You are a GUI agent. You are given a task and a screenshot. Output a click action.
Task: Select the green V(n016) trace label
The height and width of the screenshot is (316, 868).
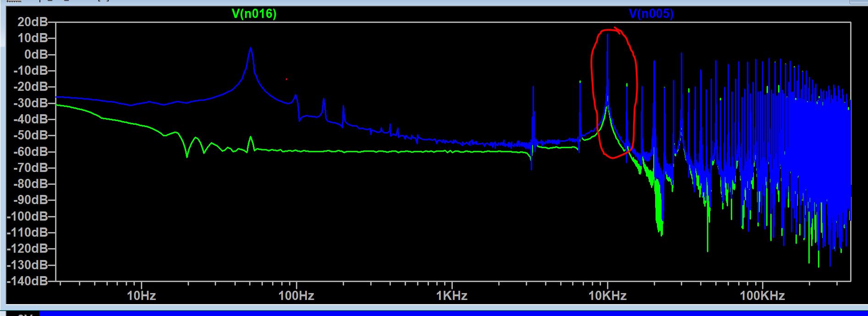click(254, 14)
